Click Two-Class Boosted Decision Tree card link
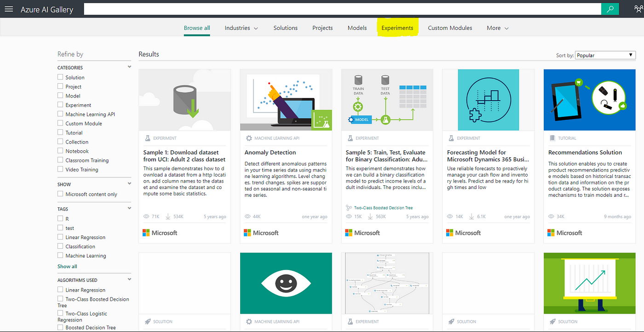This screenshot has width=644, height=332. click(383, 208)
